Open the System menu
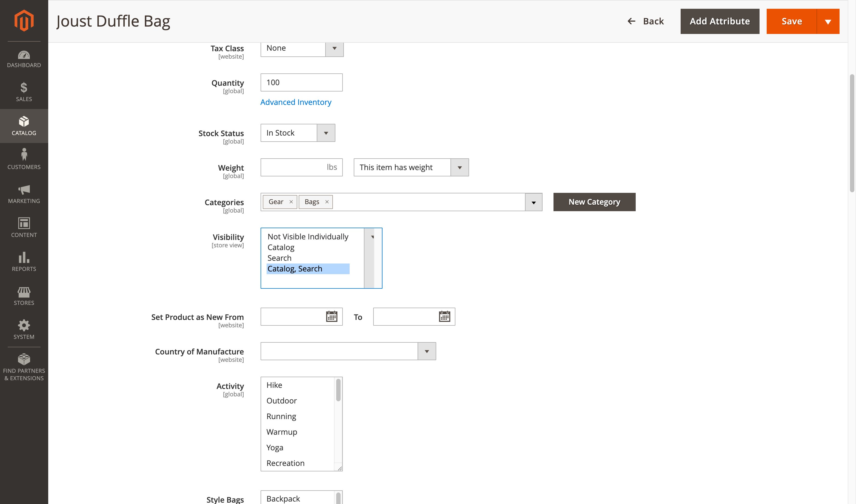 tap(24, 330)
